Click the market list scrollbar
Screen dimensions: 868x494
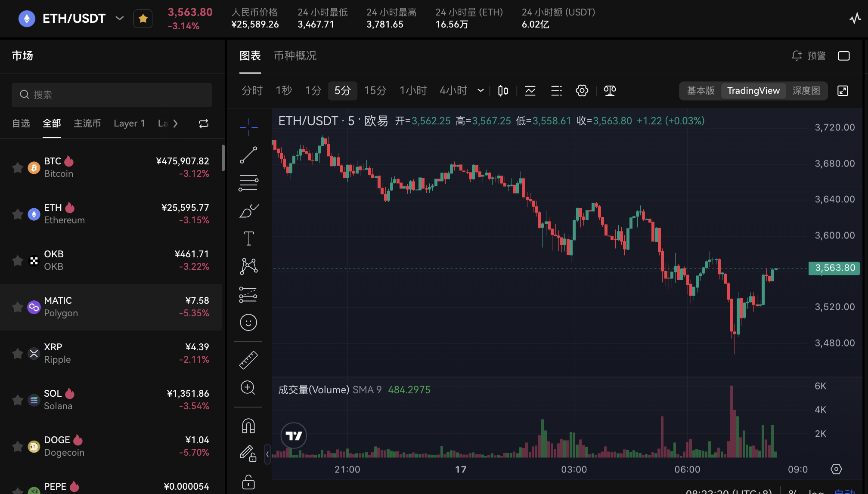[x=223, y=157]
